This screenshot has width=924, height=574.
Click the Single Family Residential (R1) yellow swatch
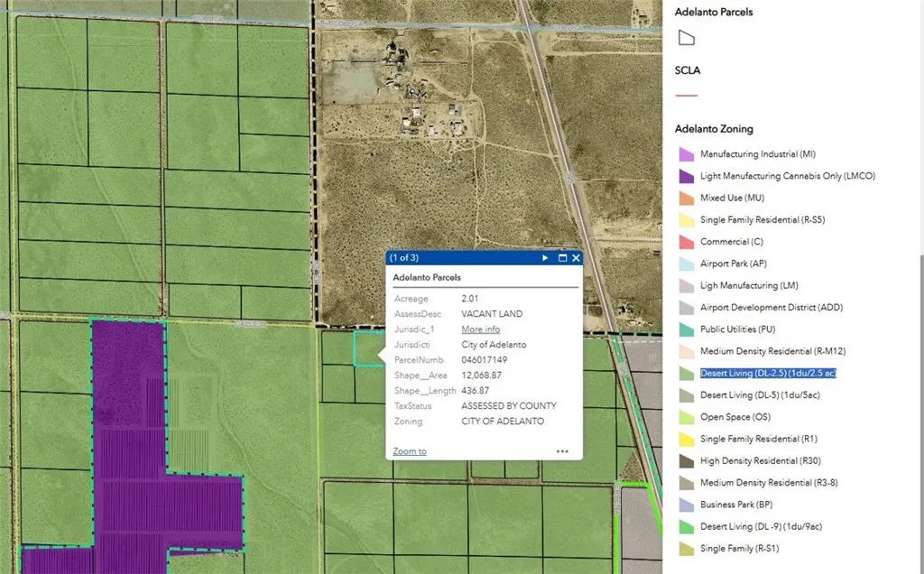(x=686, y=440)
